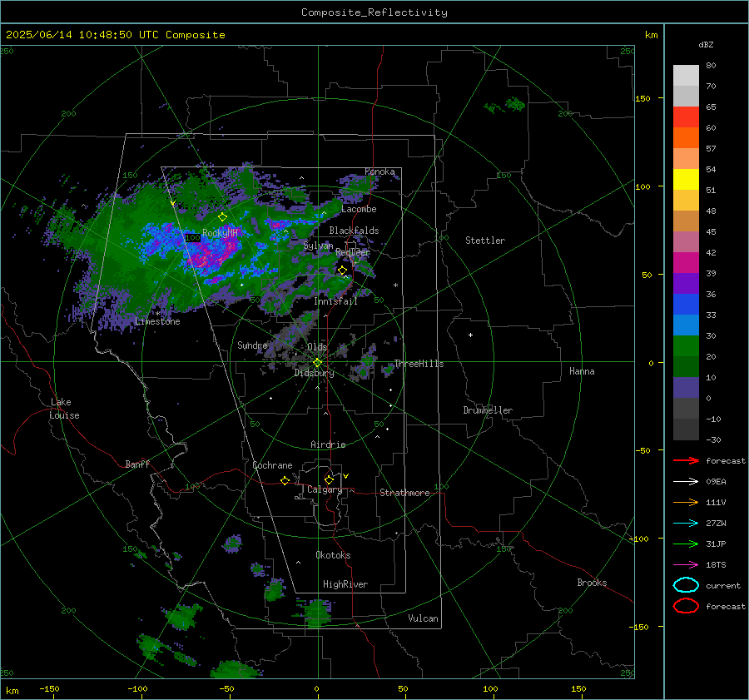Click the white plus marker west of Hanna
The width and height of the screenshot is (749, 700).
(470, 335)
